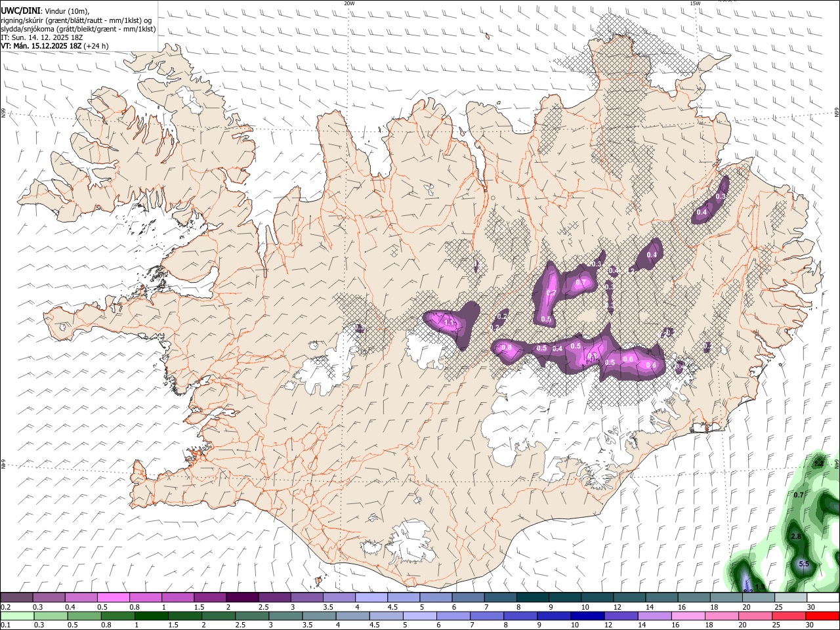Click the '4.5' label in the top legend row
The image size is (840, 630).
(x=393, y=607)
